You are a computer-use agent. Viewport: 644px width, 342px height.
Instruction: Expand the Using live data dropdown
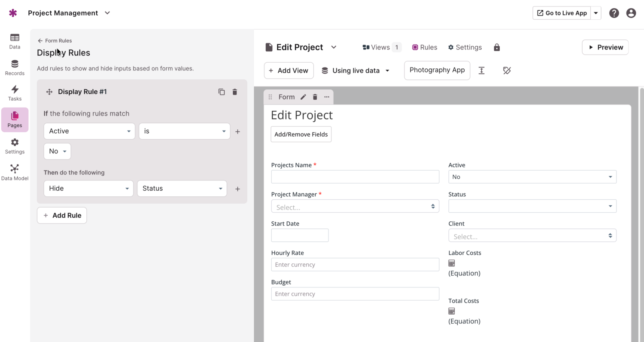[x=355, y=70]
